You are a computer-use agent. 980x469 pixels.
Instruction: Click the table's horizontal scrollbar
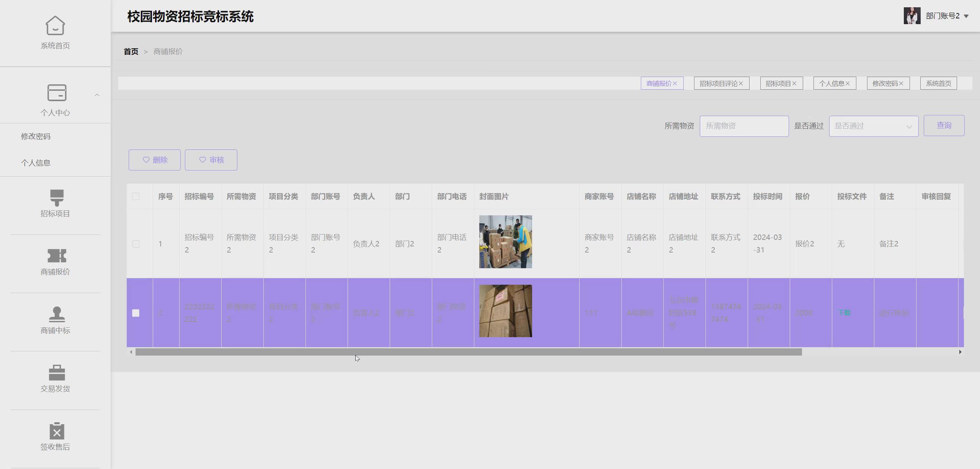pyautogui.click(x=468, y=352)
